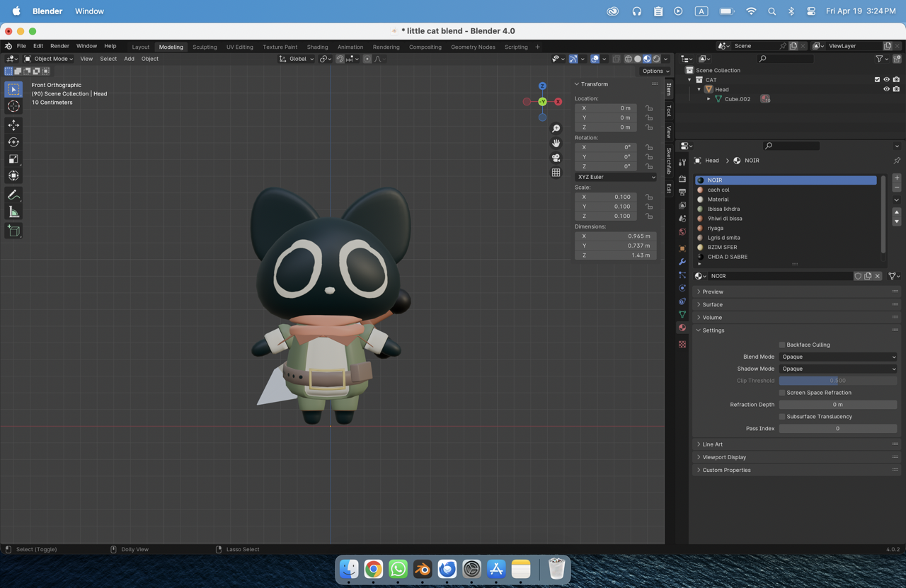
Task: Uncheck the CAT collection exclude checkbox
Action: (877, 80)
